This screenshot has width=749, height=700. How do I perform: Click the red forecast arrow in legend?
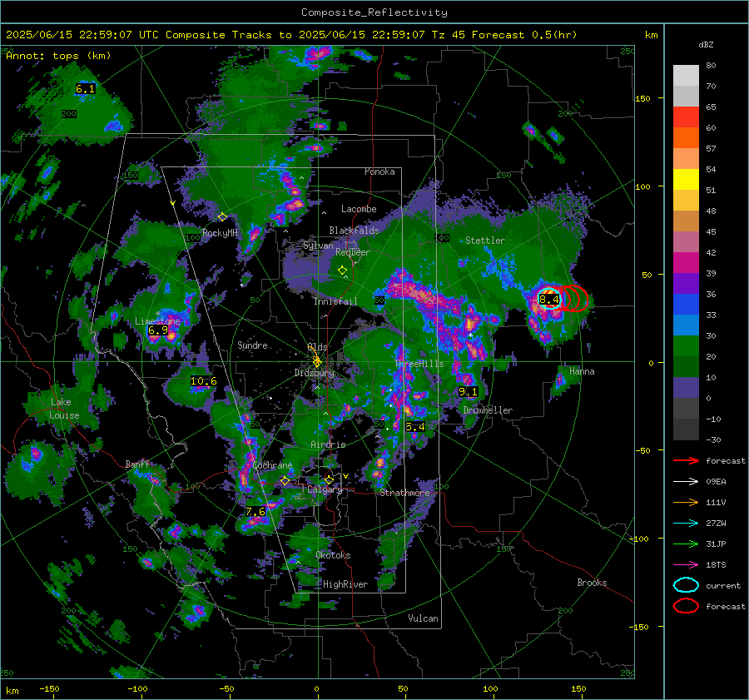tap(686, 460)
